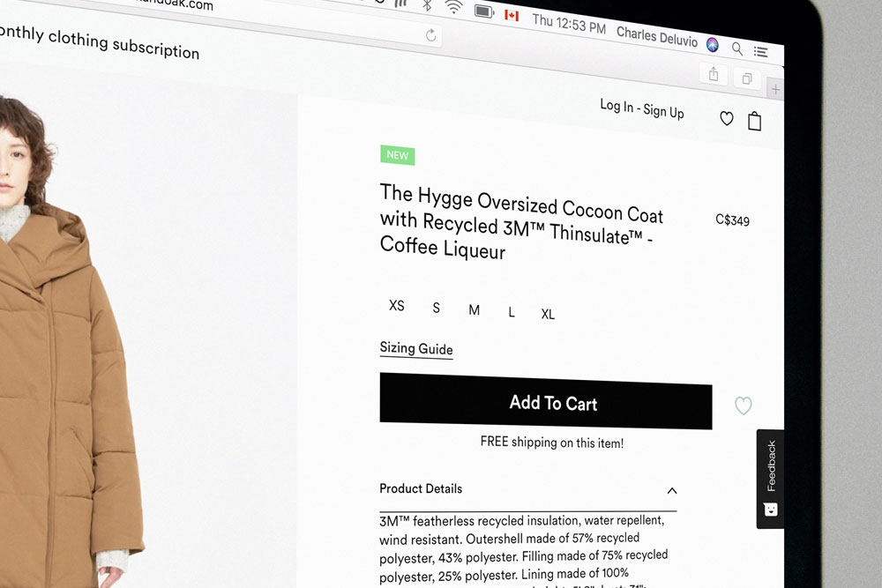882x588 pixels.
Task: Open the shopping bag icon
Action: (754, 121)
